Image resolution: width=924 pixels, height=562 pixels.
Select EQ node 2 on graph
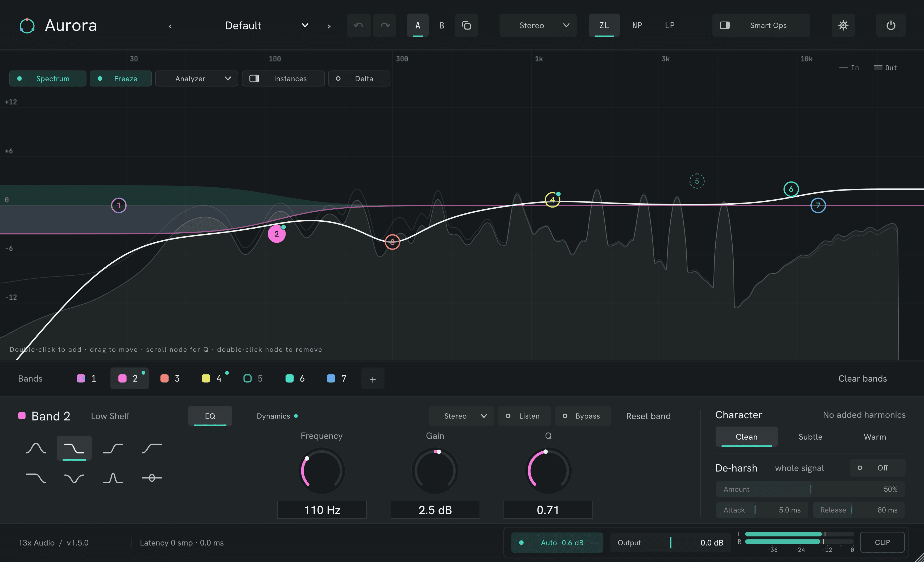click(277, 234)
